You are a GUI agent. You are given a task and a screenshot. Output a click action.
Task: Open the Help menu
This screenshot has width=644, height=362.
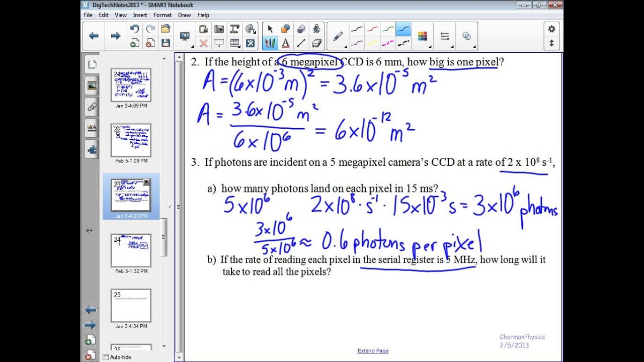[x=203, y=15]
